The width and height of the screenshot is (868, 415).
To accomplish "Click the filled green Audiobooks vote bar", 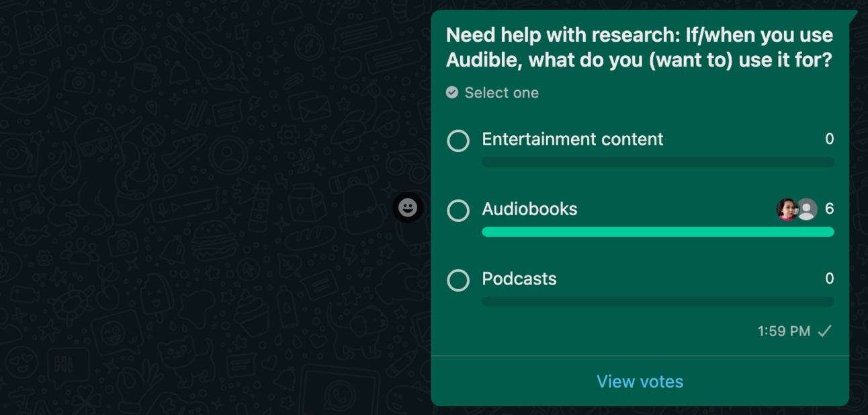I will point(658,232).
